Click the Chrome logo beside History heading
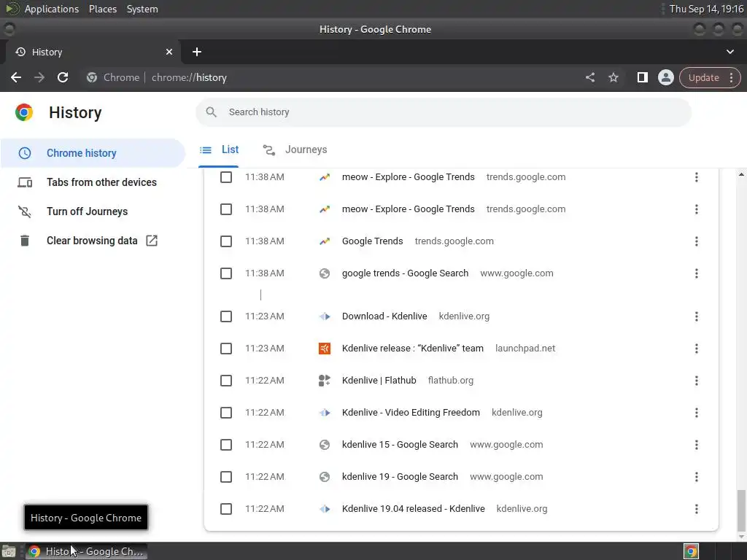 point(24,112)
